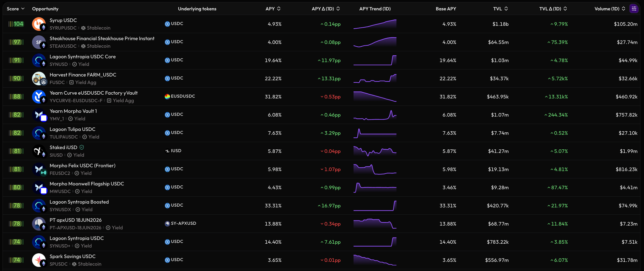Click APY trend chart for PT apxUSD
The height and width of the screenshot is (271, 644).
coord(375,224)
